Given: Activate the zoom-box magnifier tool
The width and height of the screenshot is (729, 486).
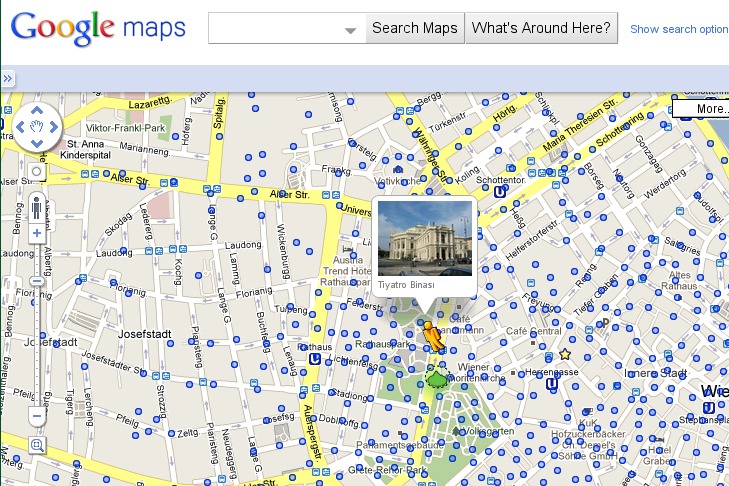Looking at the screenshot, I should click(x=37, y=445).
